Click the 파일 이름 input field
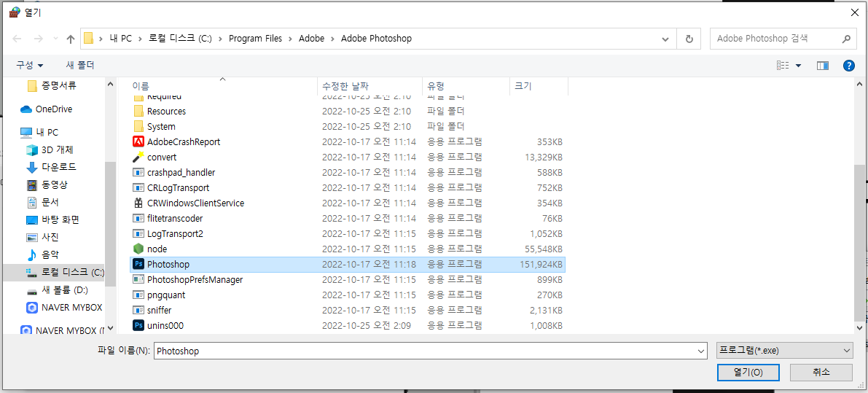The image size is (868, 393). [425, 351]
